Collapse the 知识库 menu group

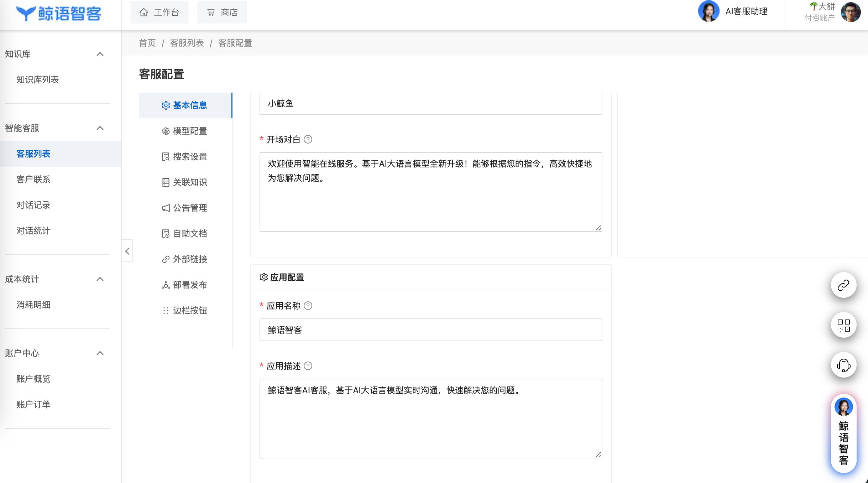tap(100, 54)
